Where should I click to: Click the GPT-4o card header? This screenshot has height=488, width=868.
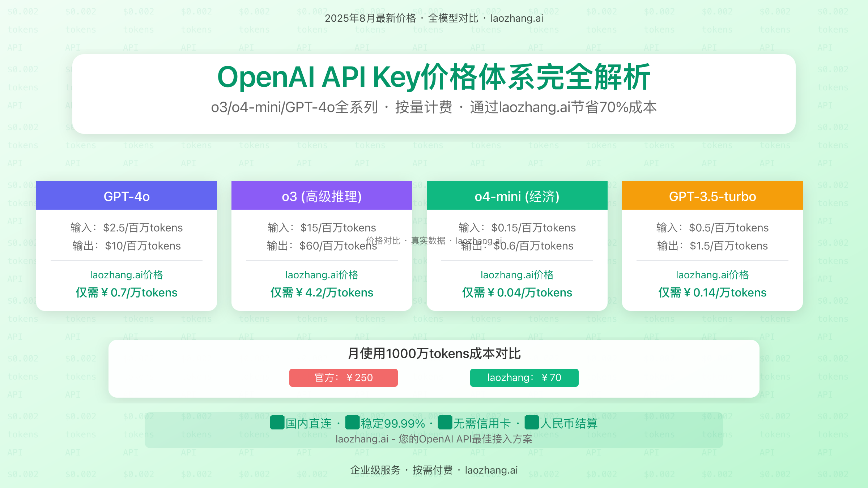coord(127,195)
